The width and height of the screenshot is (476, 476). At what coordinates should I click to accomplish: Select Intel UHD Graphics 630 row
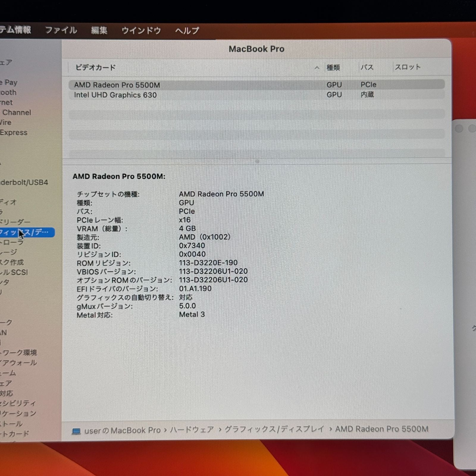[x=256, y=95]
